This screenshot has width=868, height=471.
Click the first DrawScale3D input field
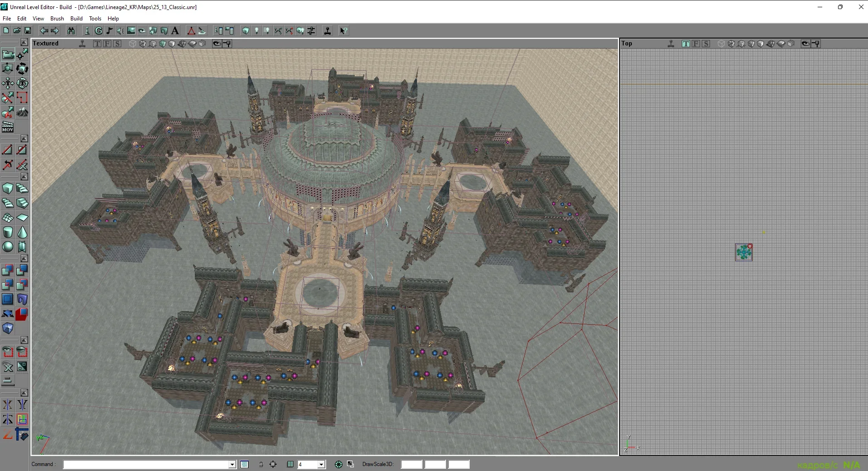[412, 464]
